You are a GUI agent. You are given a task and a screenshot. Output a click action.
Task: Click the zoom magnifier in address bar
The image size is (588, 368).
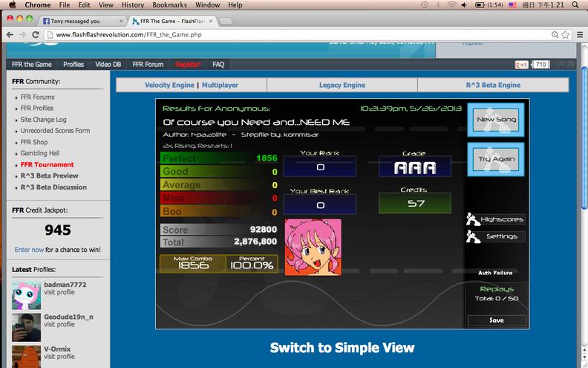coord(555,34)
